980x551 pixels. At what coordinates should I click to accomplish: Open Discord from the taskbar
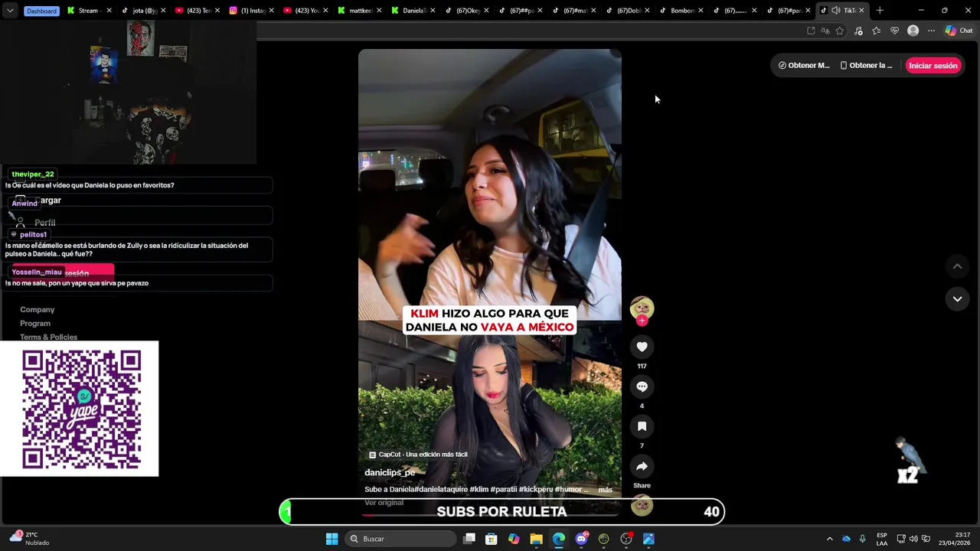(581, 539)
